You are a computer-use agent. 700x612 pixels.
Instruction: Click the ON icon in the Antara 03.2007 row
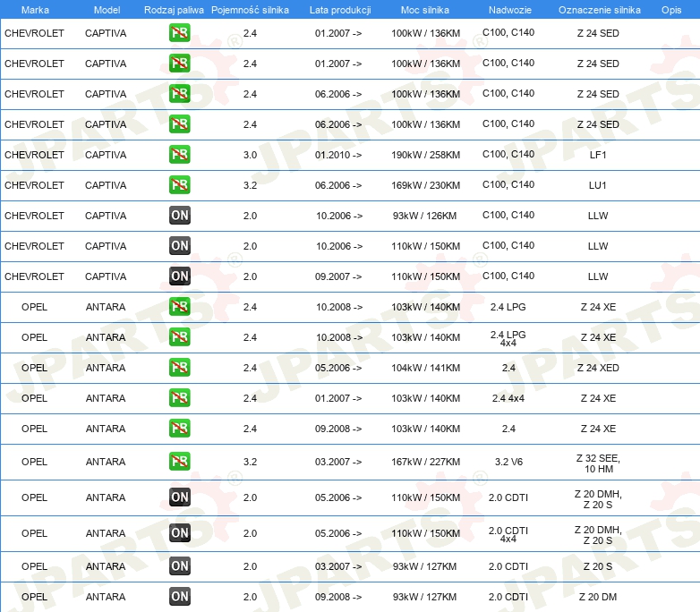(179, 566)
